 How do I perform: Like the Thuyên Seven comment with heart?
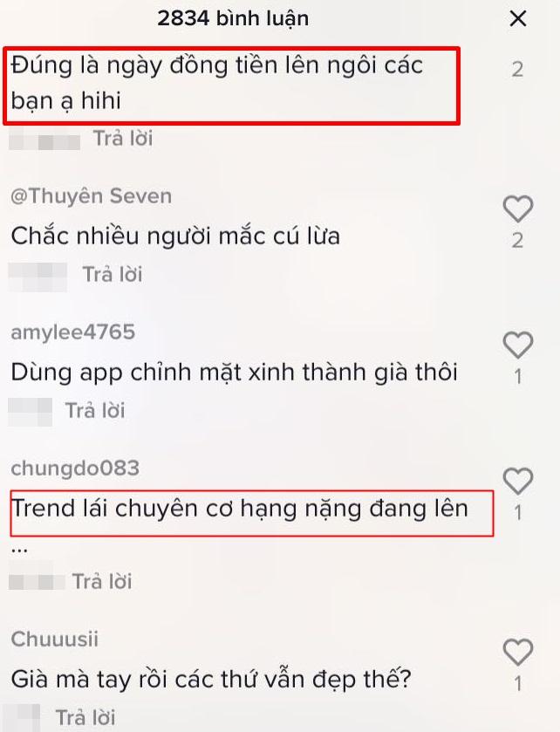518,209
